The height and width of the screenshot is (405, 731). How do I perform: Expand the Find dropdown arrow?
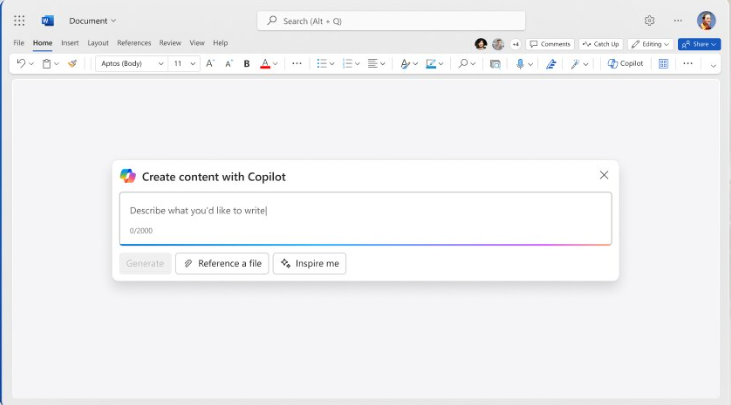click(x=473, y=64)
